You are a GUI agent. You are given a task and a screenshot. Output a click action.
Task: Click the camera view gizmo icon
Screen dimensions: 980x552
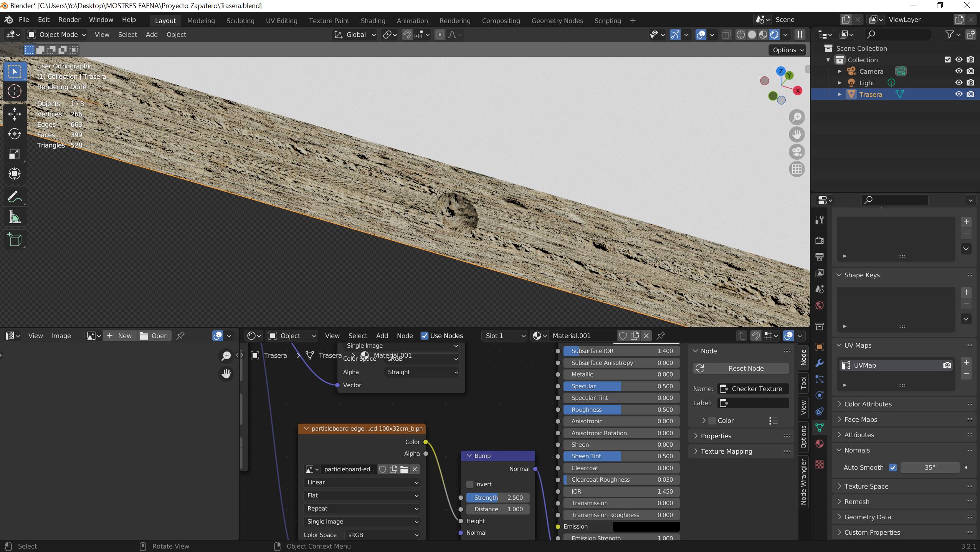(797, 152)
